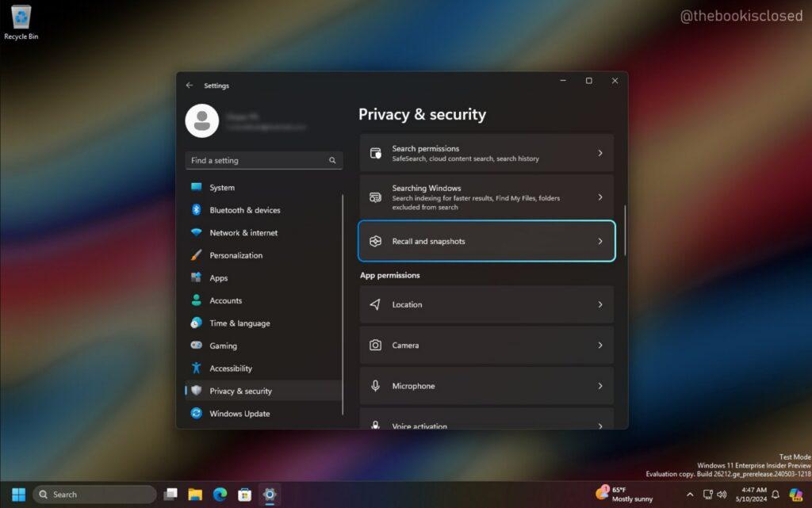
Task: Click the Accessibility sidebar icon
Action: point(196,368)
